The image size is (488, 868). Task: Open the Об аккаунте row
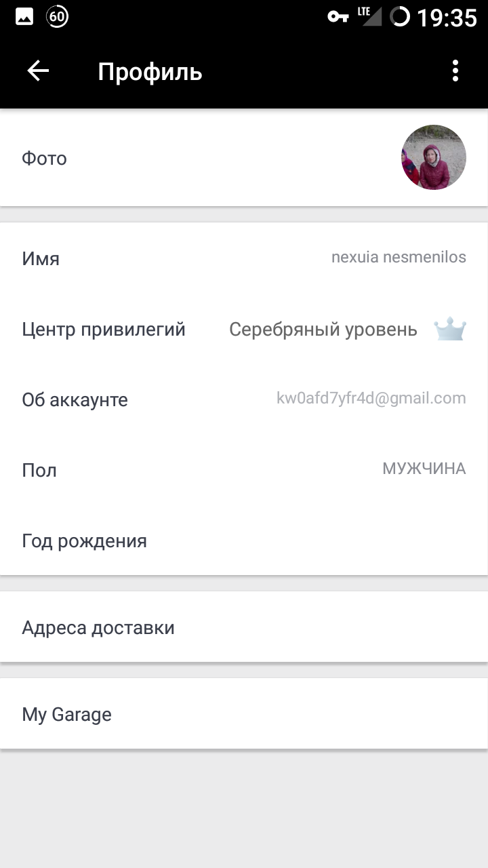(244, 399)
